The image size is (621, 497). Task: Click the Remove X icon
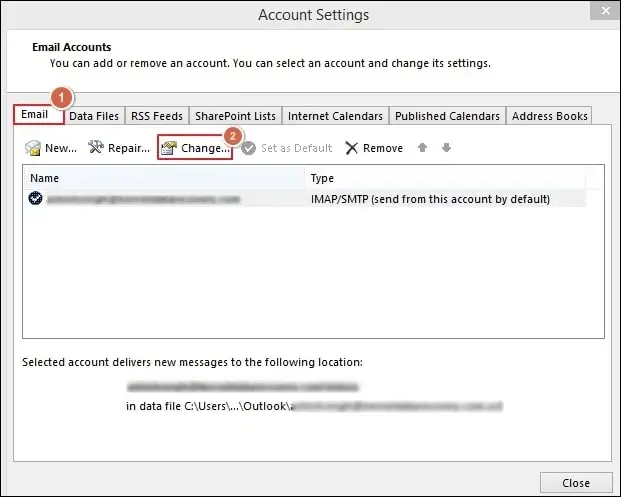351,148
